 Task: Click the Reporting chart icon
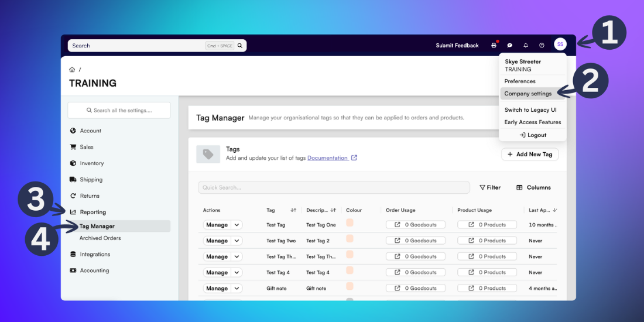coord(73,212)
